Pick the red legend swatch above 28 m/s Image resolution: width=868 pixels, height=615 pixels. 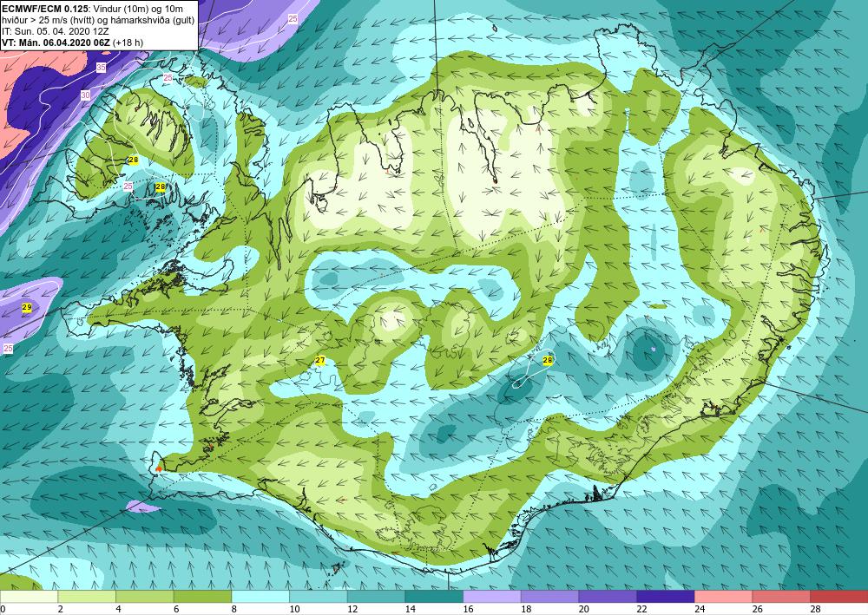838,597
